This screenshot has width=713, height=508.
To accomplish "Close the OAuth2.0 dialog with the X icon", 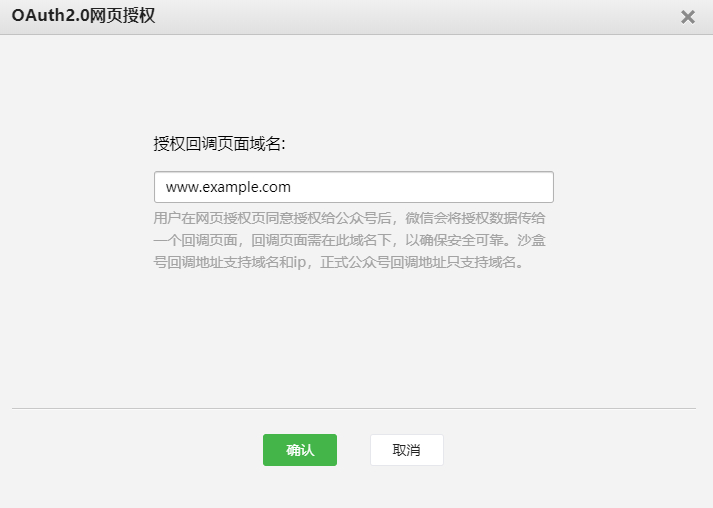I will coord(687,17).
